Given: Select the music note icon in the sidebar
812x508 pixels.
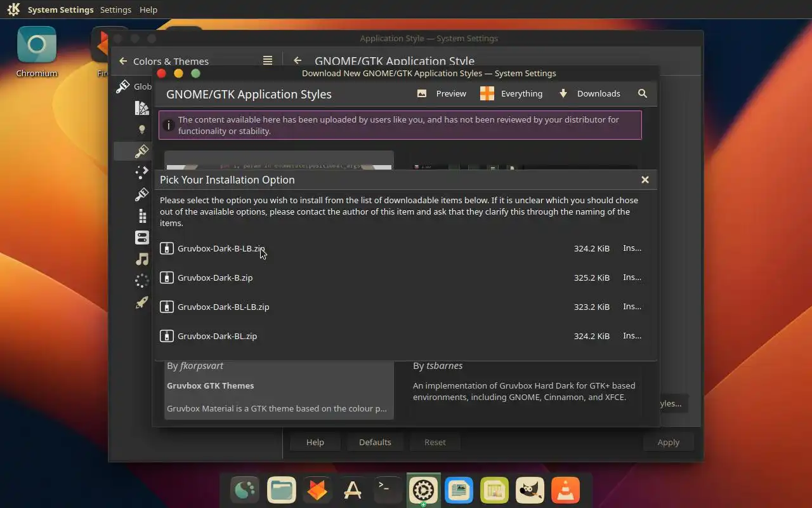Looking at the screenshot, I should [142, 259].
